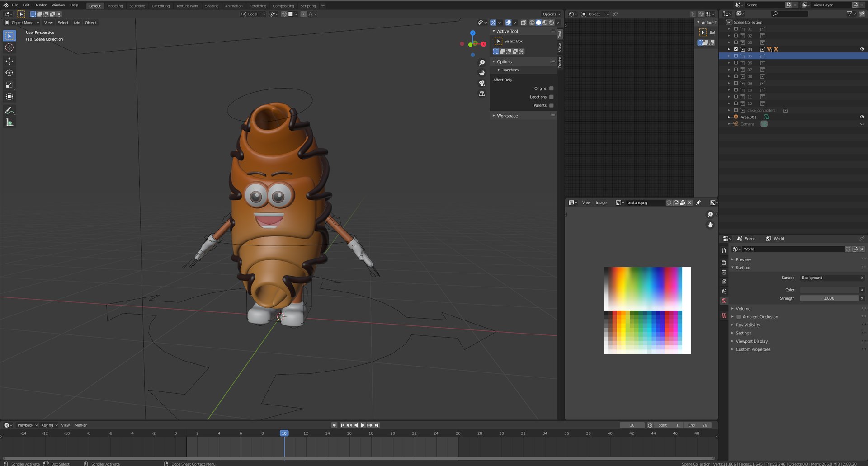Click the world Color swatch

829,290
